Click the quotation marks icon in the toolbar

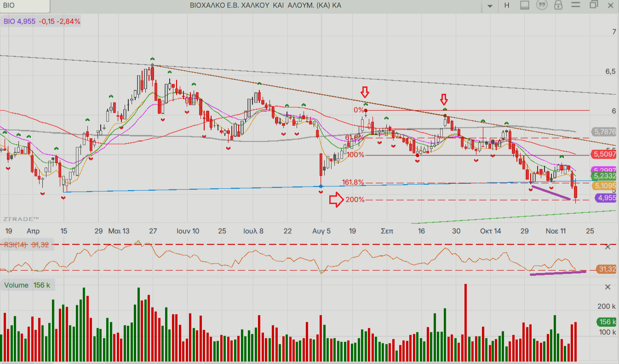(x=542, y=6)
